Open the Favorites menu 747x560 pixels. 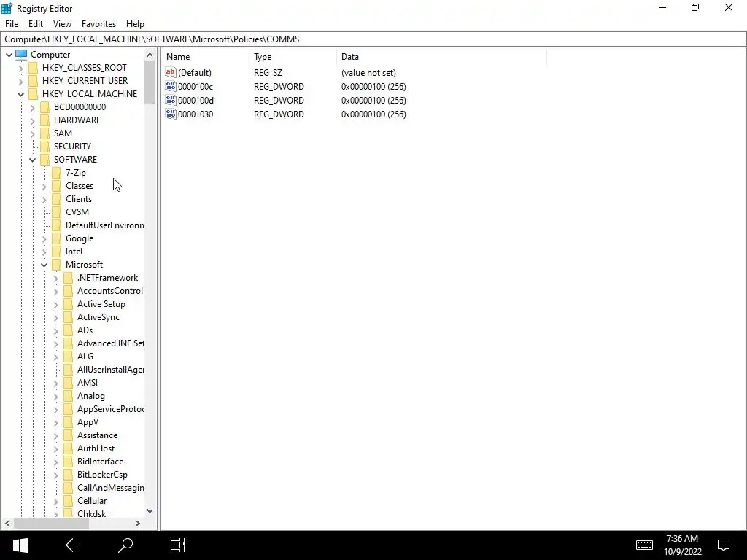98,24
